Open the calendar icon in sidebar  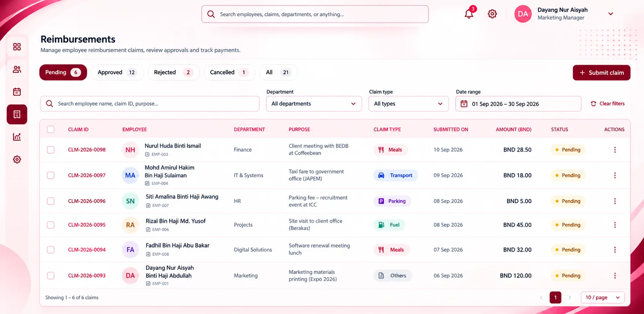tap(17, 92)
